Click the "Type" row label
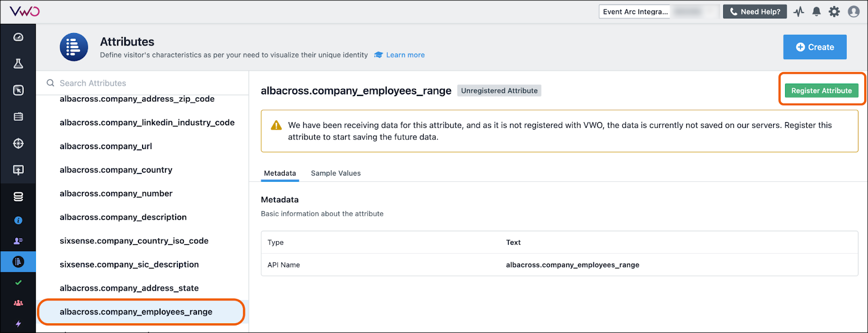This screenshot has height=333, width=868. [x=276, y=242]
